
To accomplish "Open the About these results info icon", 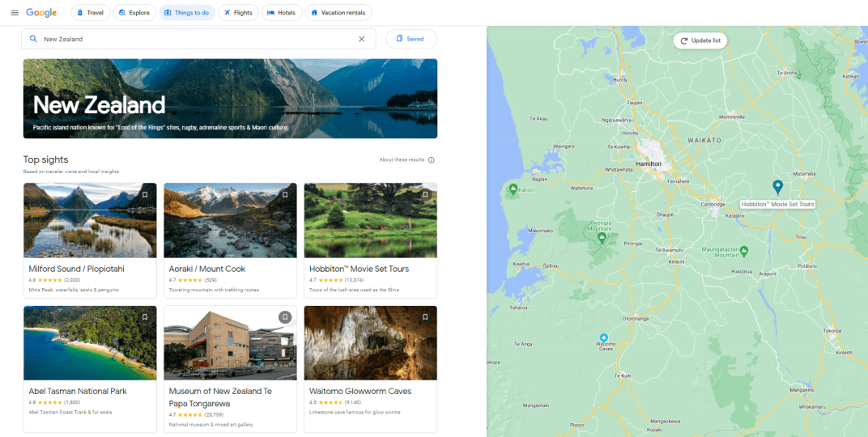I will pos(432,160).
